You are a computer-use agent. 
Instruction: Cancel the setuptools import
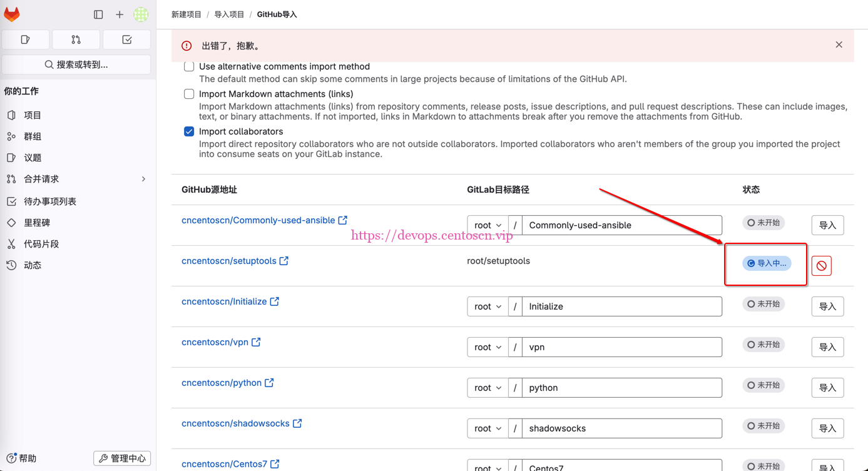(x=821, y=266)
